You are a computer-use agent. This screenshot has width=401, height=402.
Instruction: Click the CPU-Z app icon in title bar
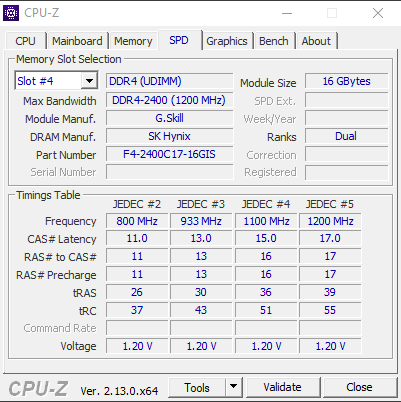point(11,13)
